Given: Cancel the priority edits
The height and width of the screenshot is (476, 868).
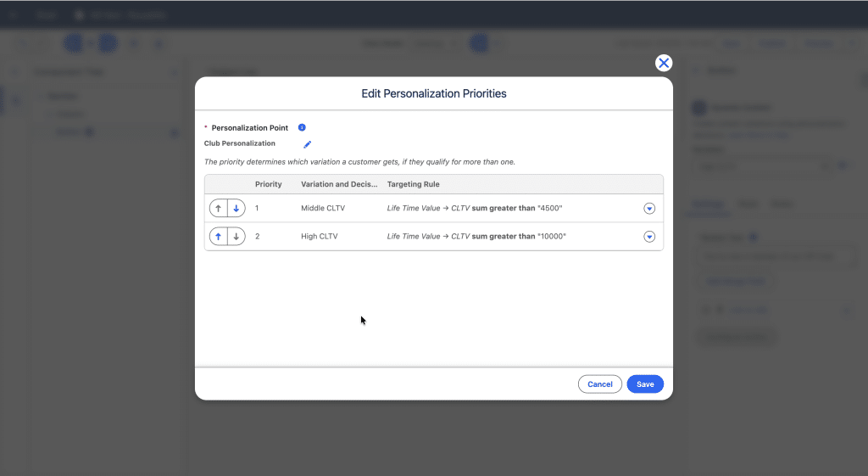Looking at the screenshot, I should [599, 384].
